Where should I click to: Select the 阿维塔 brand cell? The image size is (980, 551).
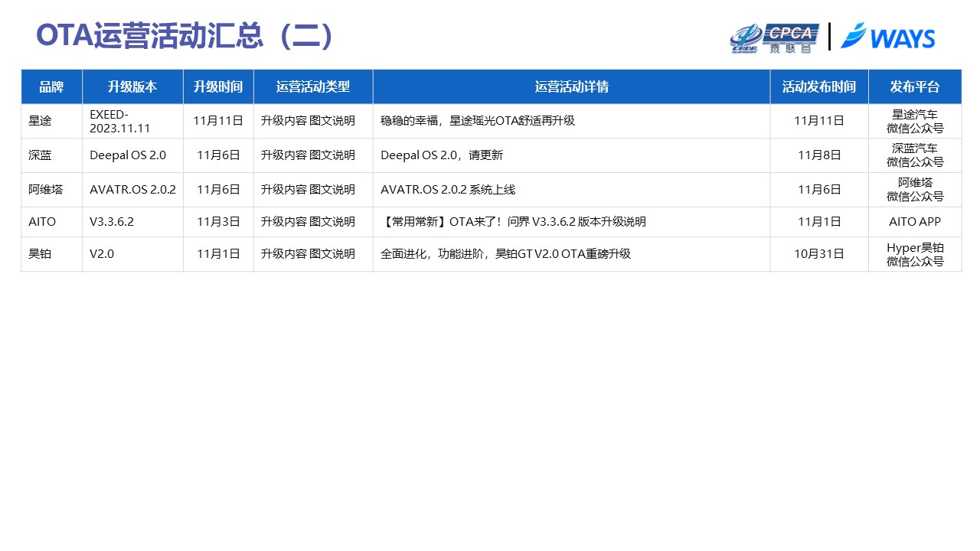(x=51, y=189)
